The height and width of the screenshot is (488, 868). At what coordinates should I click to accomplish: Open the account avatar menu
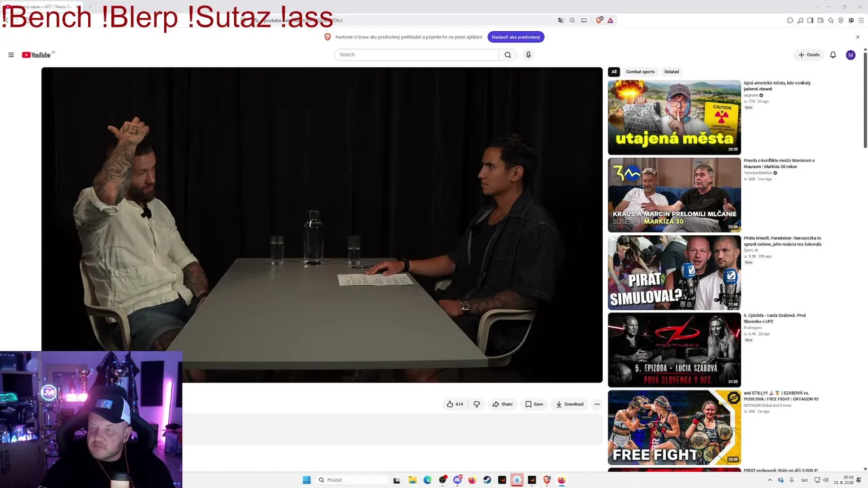pyautogui.click(x=850, y=55)
